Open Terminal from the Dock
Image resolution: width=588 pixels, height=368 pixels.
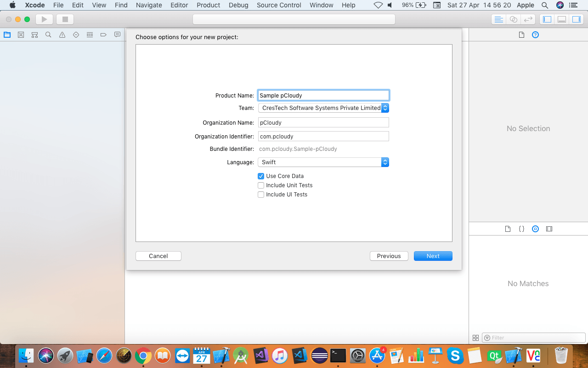pos(338,356)
